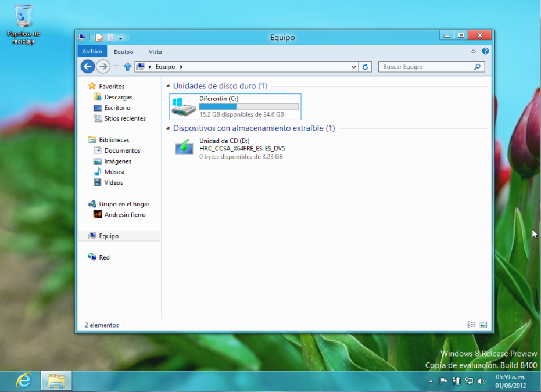Screen dimensions: 541x392
Task: Click the HRC_CCSA_X64FRE_ES-ES_DV5 label
Action: click(242, 149)
